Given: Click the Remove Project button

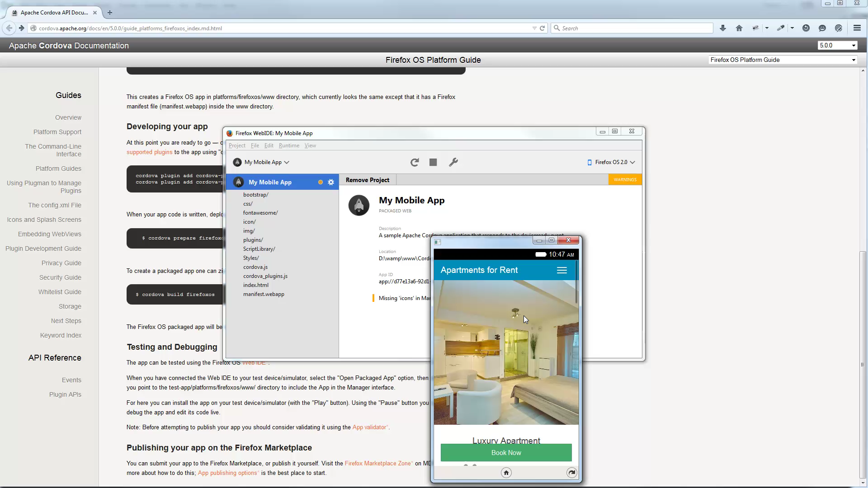Looking at the screenshot, I should pos(368,180).
